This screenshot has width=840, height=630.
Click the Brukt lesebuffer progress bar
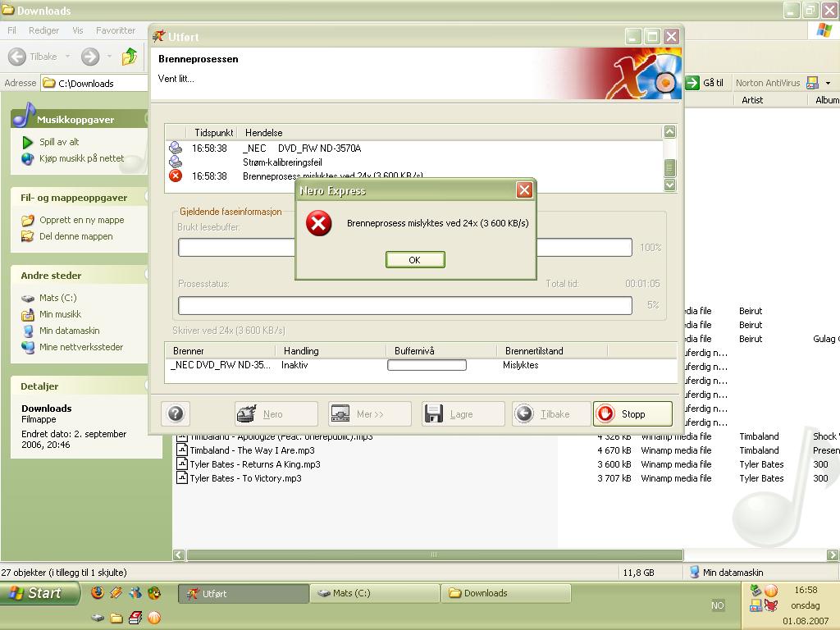tap(405, 248)
